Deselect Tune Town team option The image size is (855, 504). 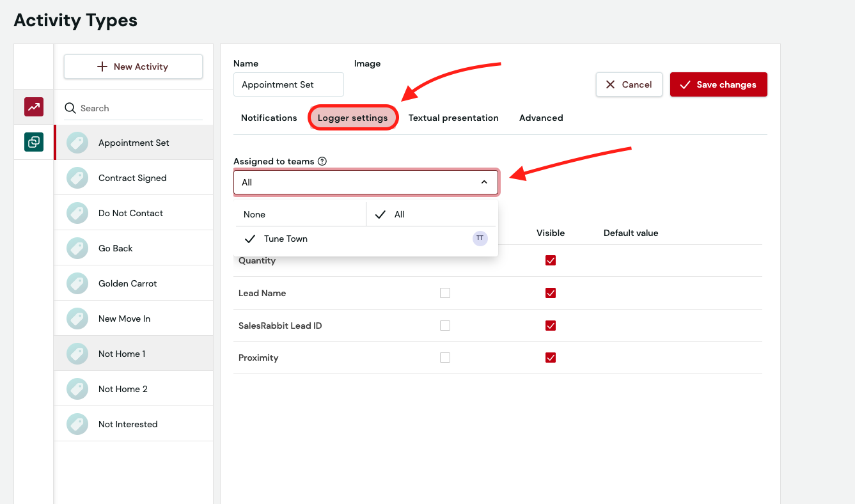pyautogui.click(x=366, y=239)
